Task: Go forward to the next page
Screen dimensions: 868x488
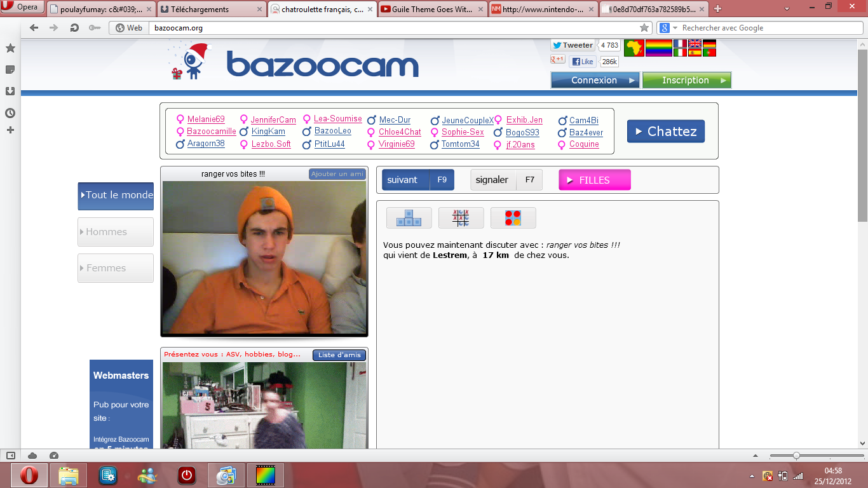Action: tap(54, 28)
